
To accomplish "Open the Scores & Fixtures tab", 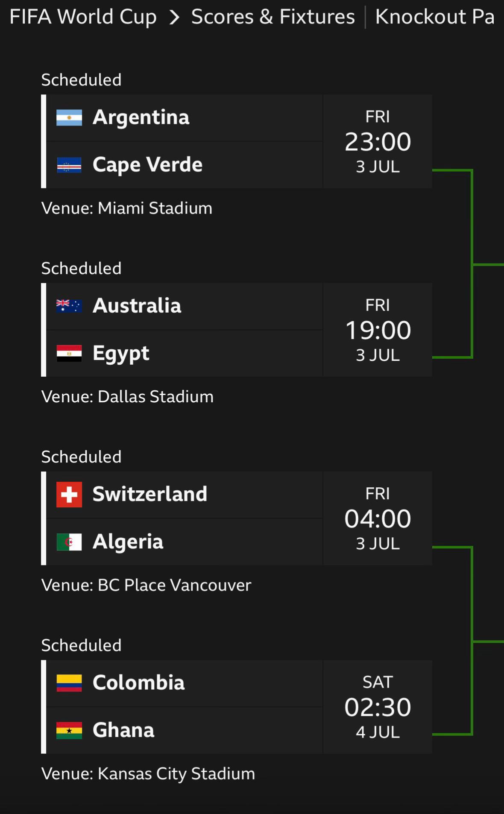I will tap(273, 17).
